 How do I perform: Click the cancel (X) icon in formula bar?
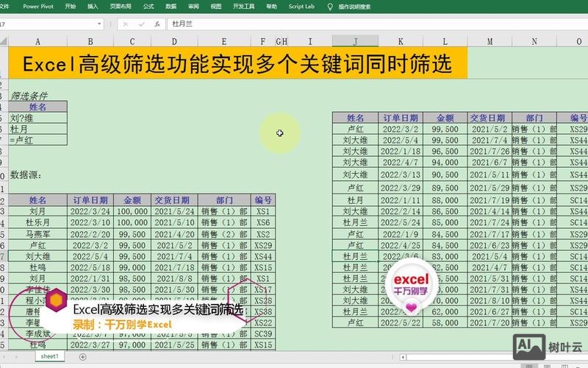tap(126, 24)
